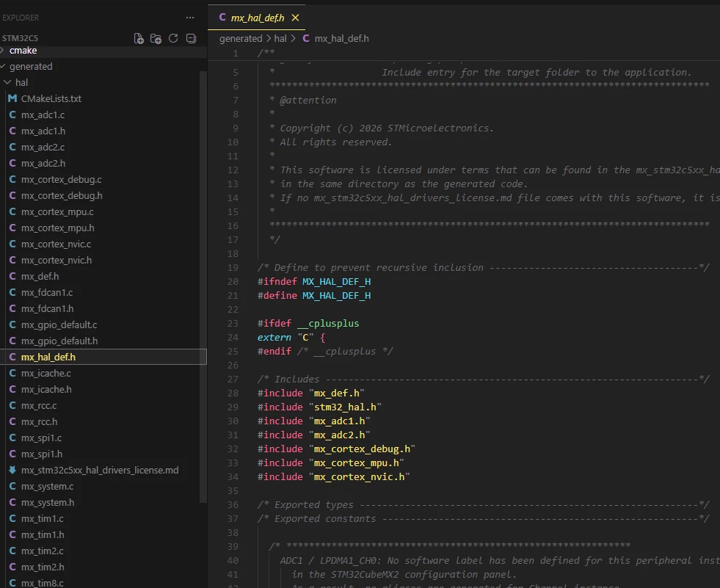Click line number 28 in the gutter
Viewport: 720px width, 588px height.
point(233,393)
